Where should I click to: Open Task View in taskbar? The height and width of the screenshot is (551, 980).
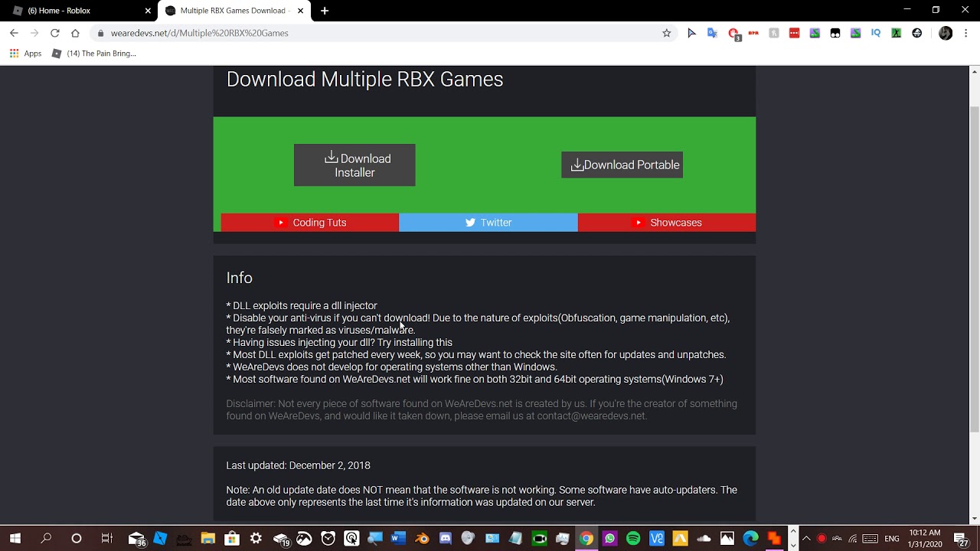point(107,539)
